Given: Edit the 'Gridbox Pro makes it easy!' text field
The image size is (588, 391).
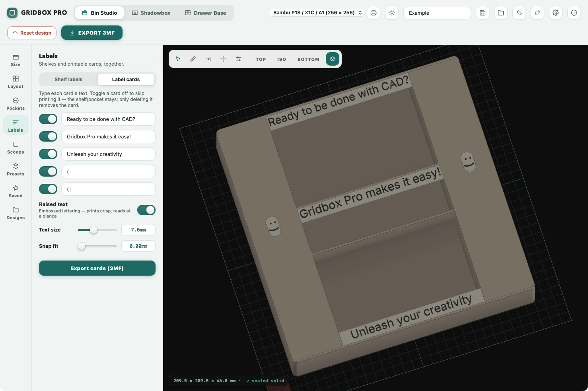Looking at the screenshot, I should tap(108, 136).
